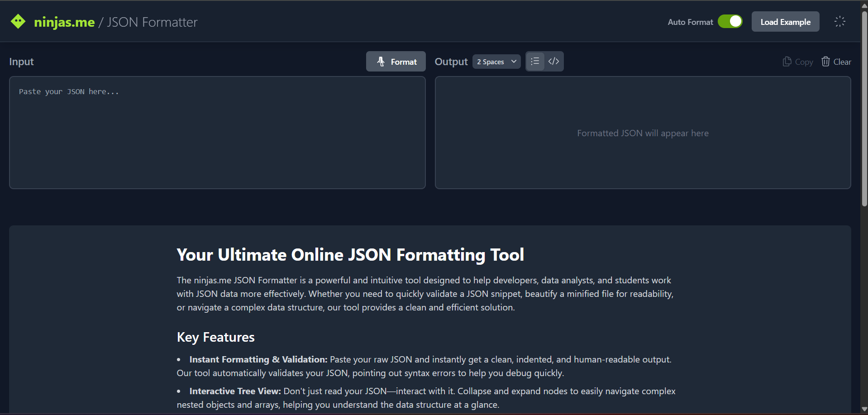Click the 'Input' panel label
Viewport: 868px width, 415px height.
tap(21, 62)
